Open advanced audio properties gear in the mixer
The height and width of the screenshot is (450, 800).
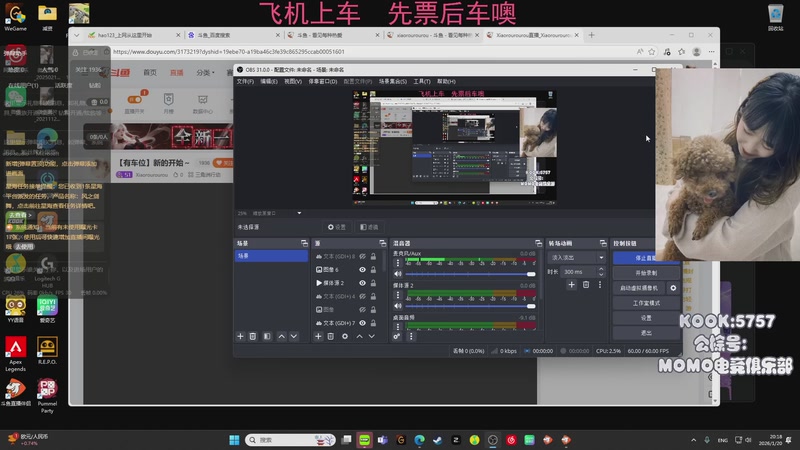click(x=396, y=336)
